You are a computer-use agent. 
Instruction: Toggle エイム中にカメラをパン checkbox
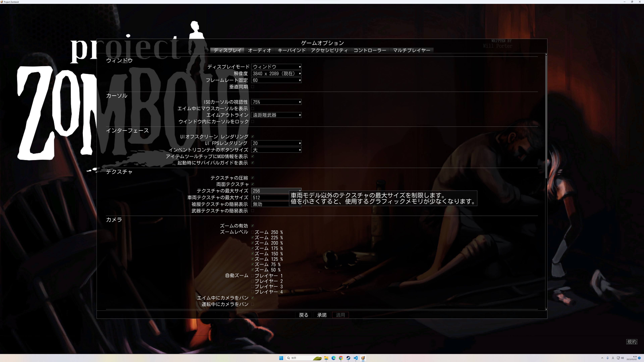click(x=253, y=298)
